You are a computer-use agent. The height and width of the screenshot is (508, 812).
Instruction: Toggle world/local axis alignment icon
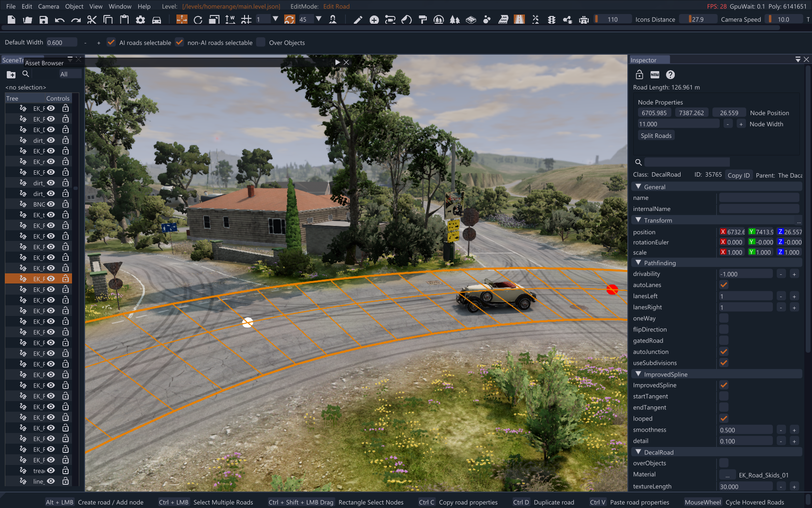click(x=230, y=20)
